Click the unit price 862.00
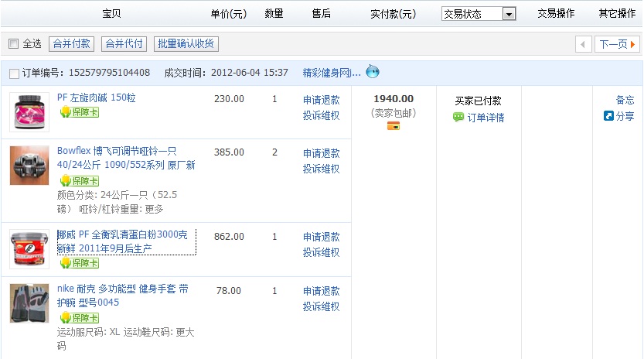The height and width of the screenshot is (359, 644). point(229,237)
